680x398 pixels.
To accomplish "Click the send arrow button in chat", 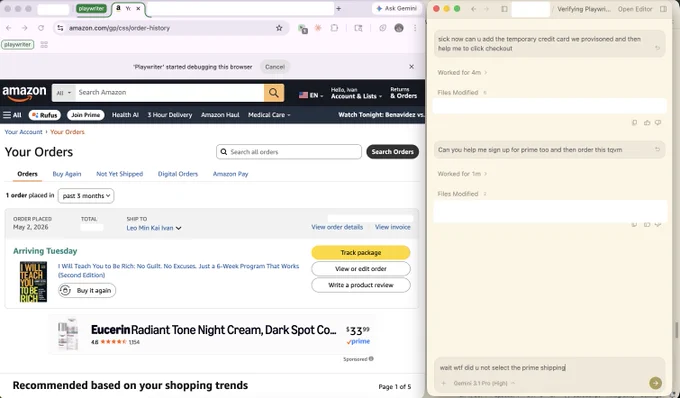I will tap(655, 383).
